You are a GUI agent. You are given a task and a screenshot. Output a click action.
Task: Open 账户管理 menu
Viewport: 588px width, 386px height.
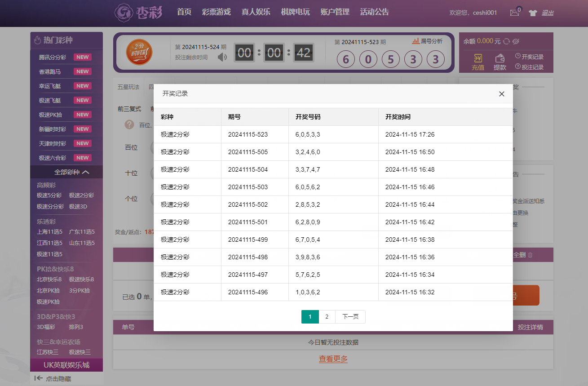click(335, 12)
